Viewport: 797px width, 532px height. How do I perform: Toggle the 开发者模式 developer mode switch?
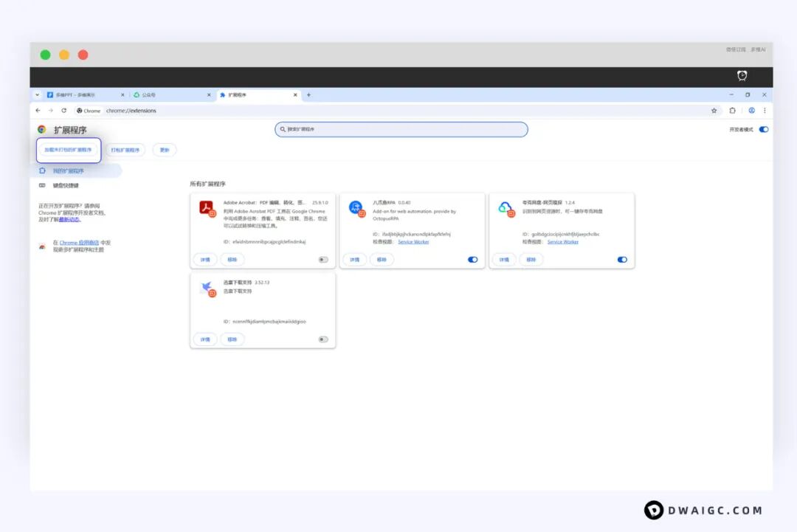pos(763,130)
